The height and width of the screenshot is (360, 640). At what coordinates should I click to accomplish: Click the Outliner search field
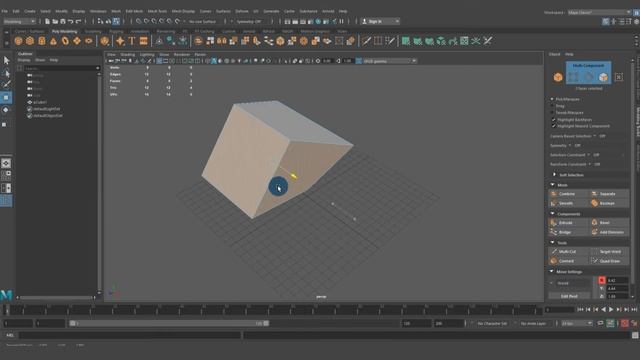(61, 68)
